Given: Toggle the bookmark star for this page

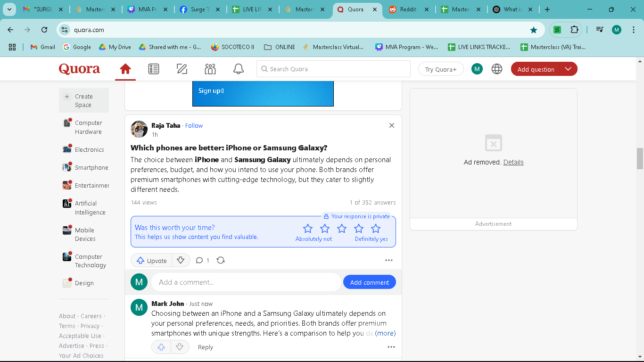Looking at the screenshot, I should [x=534, y=30].
